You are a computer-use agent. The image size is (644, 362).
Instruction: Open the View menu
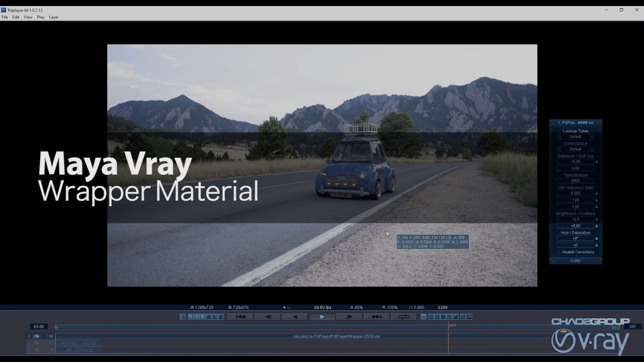click(x=28, y=17)
